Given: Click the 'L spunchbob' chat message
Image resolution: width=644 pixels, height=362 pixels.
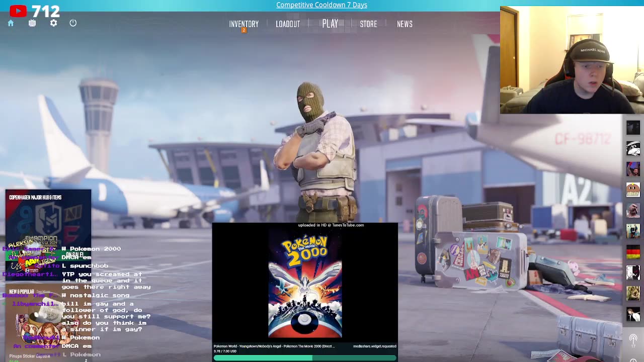Looking at the screenshot, I should tap(85, 265).
